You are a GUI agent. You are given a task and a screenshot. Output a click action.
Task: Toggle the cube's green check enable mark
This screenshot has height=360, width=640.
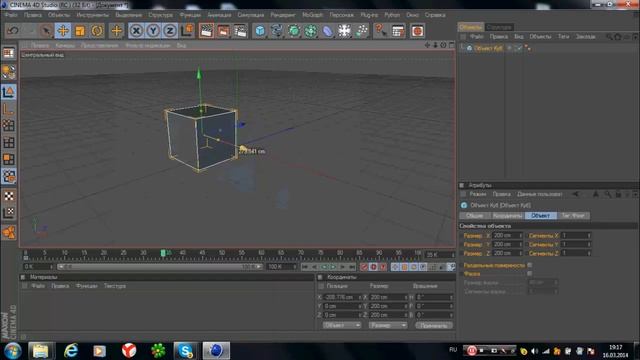[518, 48]
